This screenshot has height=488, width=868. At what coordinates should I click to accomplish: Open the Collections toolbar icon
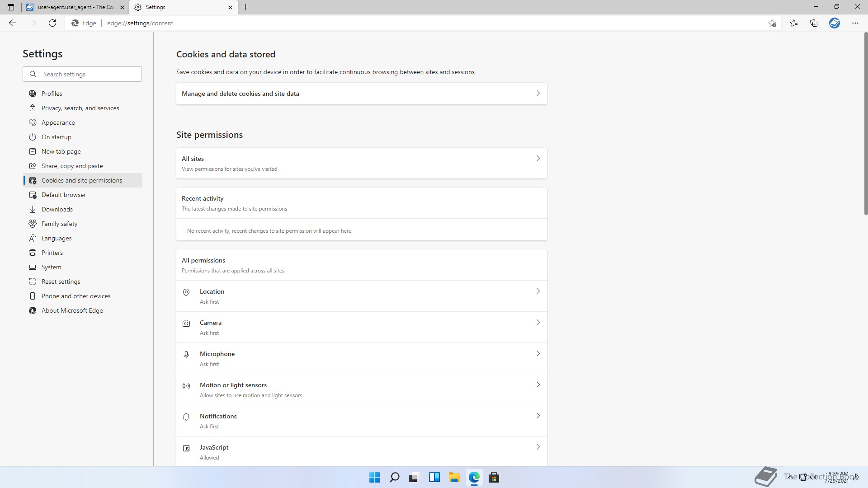tap(814, 23)
